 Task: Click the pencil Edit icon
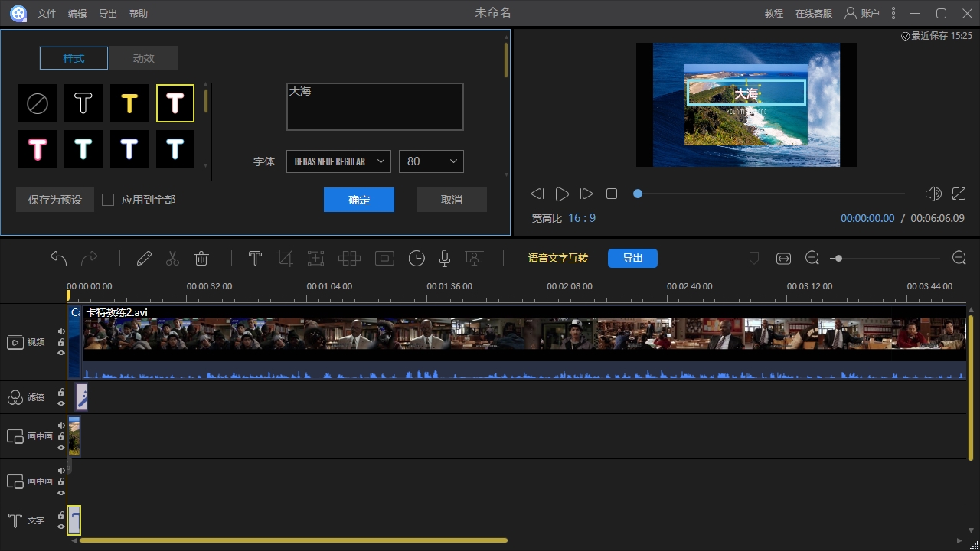(144, 259)
